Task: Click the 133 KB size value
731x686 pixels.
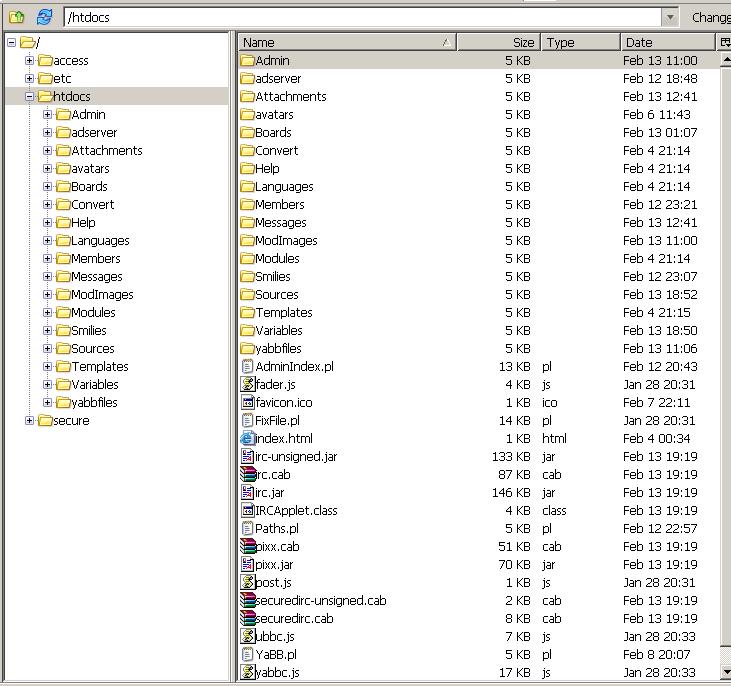Action: [x=511, y=457]
